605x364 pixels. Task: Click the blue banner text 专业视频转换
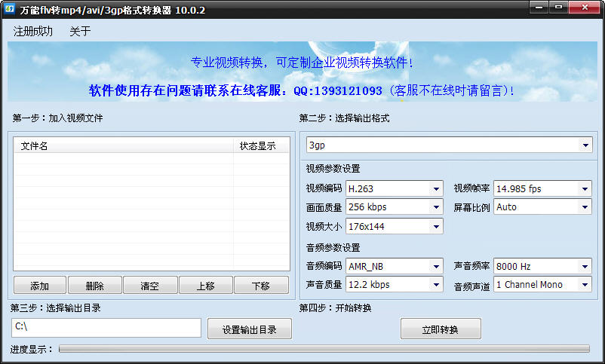(x=226, y=62)
